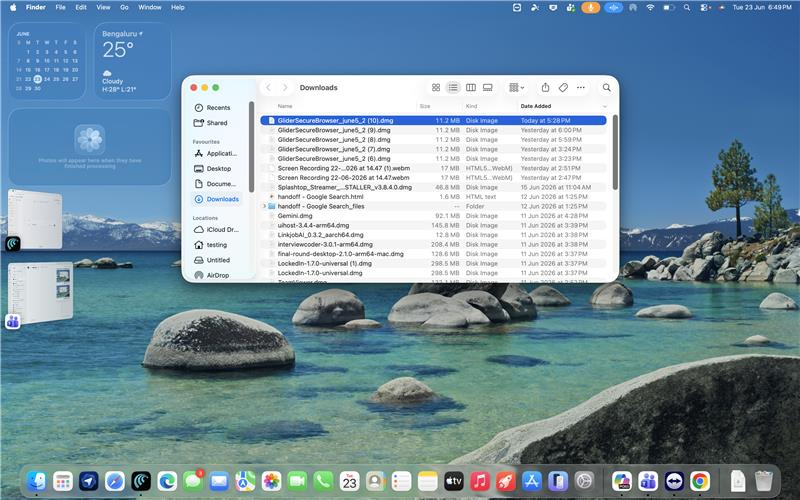Select GliderSecureBrowser_june5_2 (6).dmg
Viewport: 800px width, 500px height.
(433, 159)
